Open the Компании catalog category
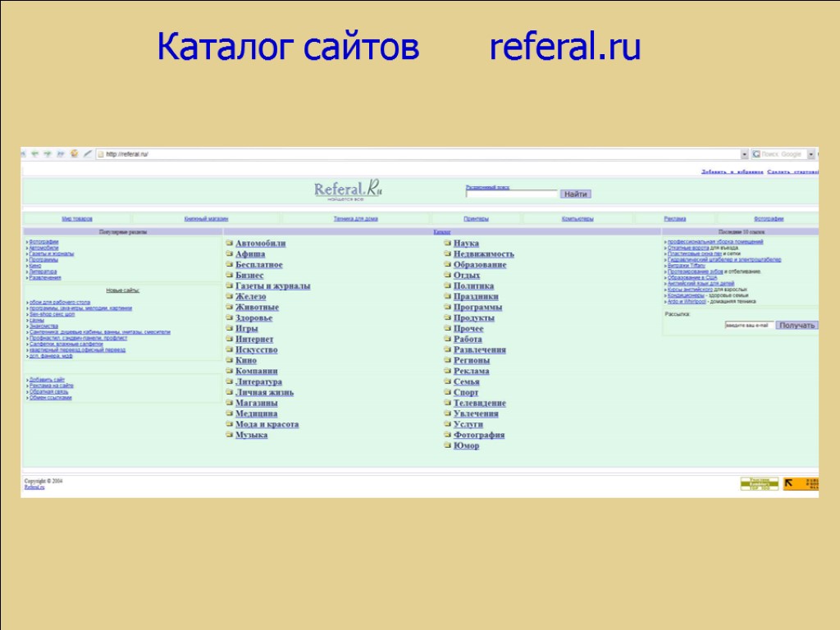 point(257,371)
